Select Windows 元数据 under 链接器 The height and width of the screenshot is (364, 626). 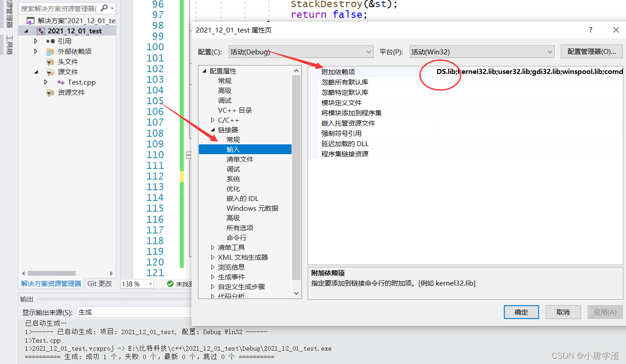point(252,208)
